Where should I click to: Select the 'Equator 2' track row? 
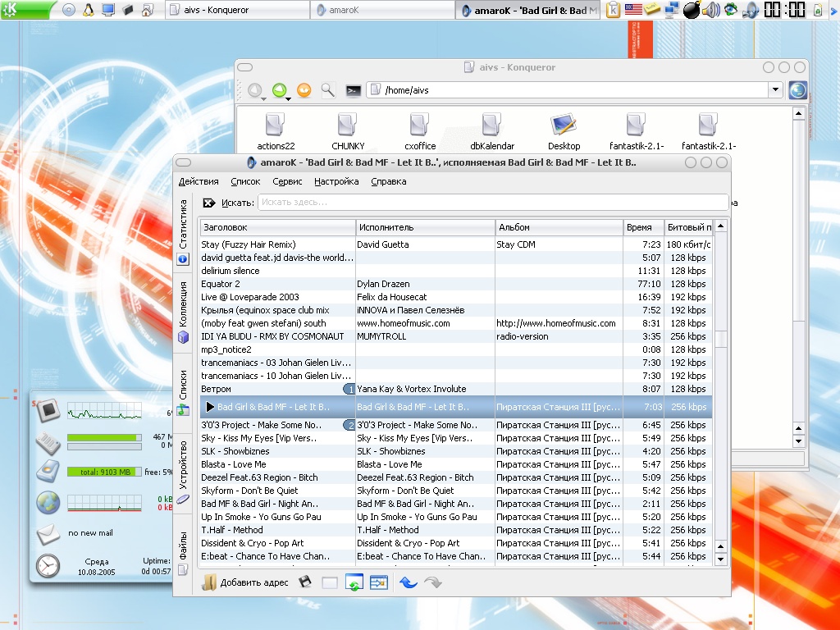coord(456,284)
